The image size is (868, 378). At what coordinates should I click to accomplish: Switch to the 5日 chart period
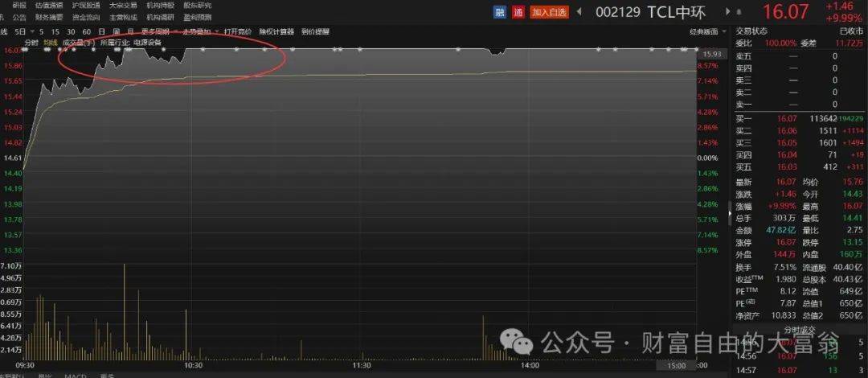[x=20, y=31]
